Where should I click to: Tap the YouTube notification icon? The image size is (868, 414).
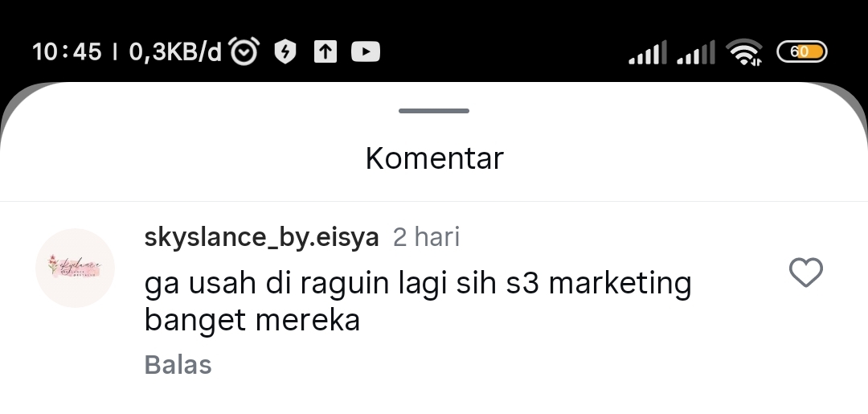pos(366,52)
